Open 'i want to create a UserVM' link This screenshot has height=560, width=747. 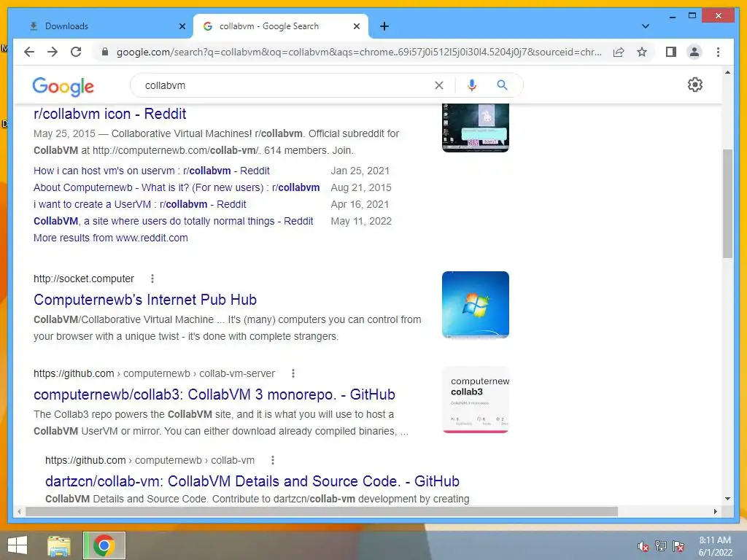click(139, 204)
